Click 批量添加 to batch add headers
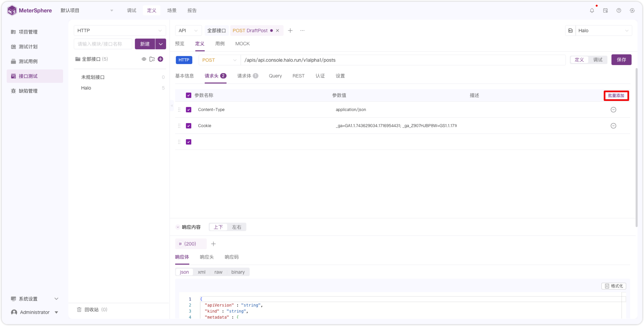Image resolution: width=644 pixels, height=326 pixels. (x=616, y=96)
